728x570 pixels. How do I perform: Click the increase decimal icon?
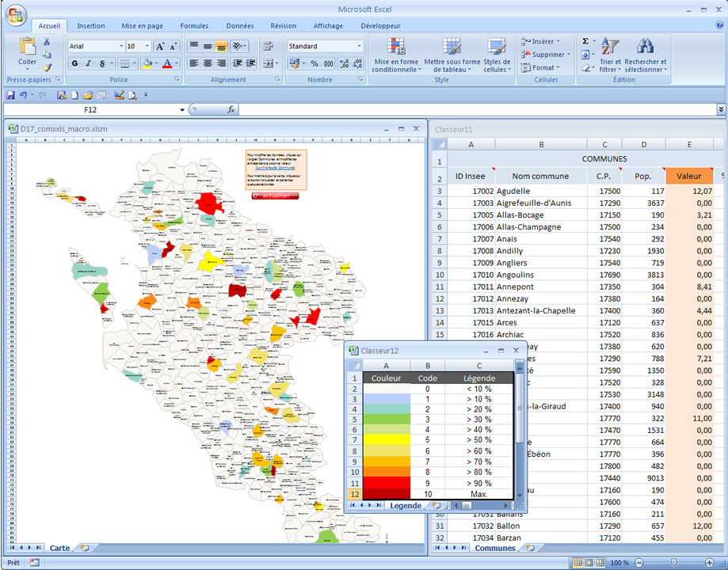click(344, 63)
